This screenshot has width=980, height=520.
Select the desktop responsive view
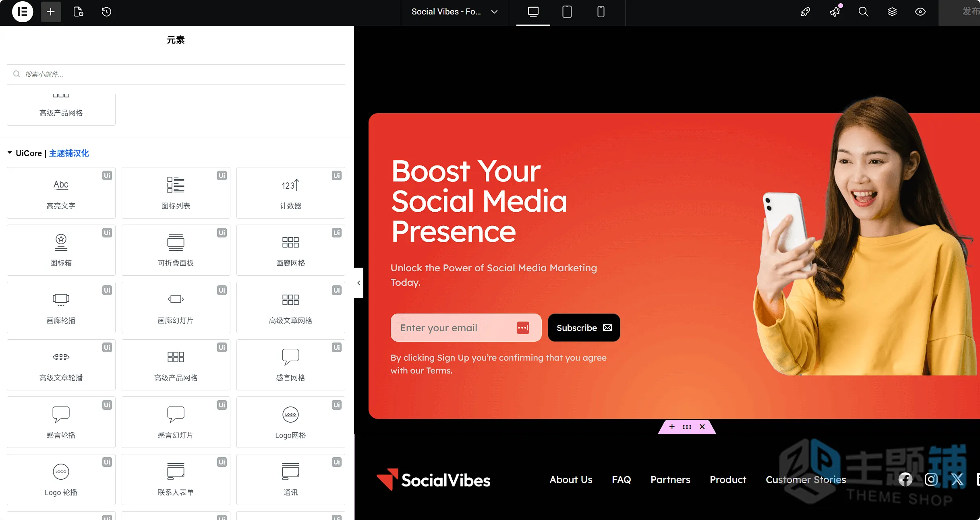533,12
